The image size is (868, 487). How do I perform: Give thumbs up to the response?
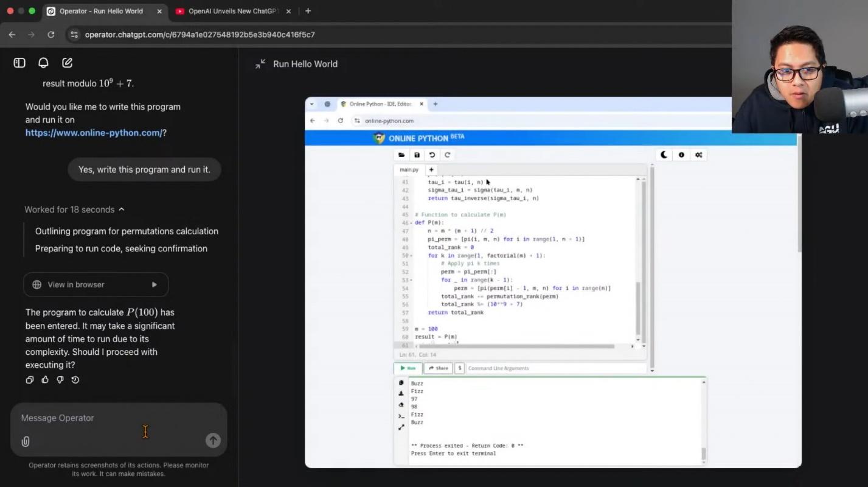[x=45, y=380]
